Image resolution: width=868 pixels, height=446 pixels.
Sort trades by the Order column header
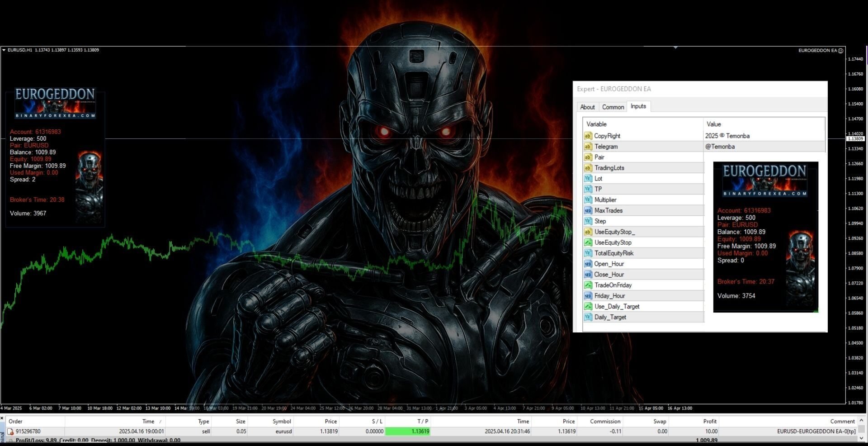click(x=35, y=421)
